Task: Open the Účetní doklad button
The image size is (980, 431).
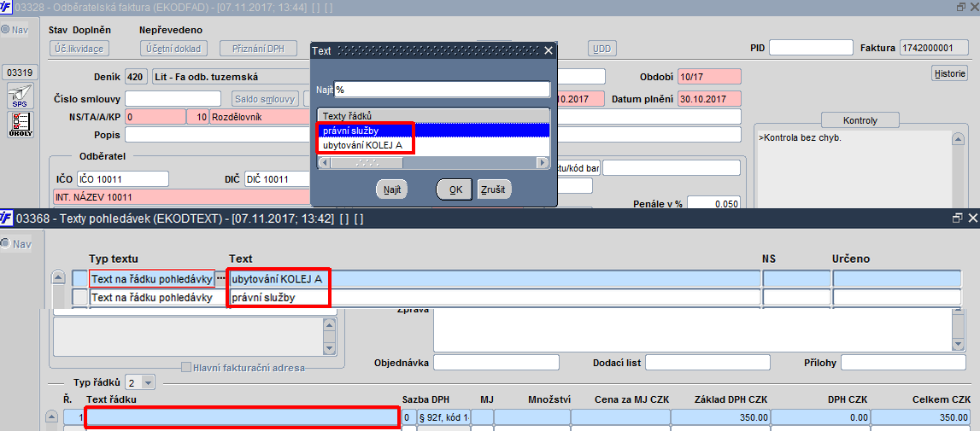Action: pos(173,48)
